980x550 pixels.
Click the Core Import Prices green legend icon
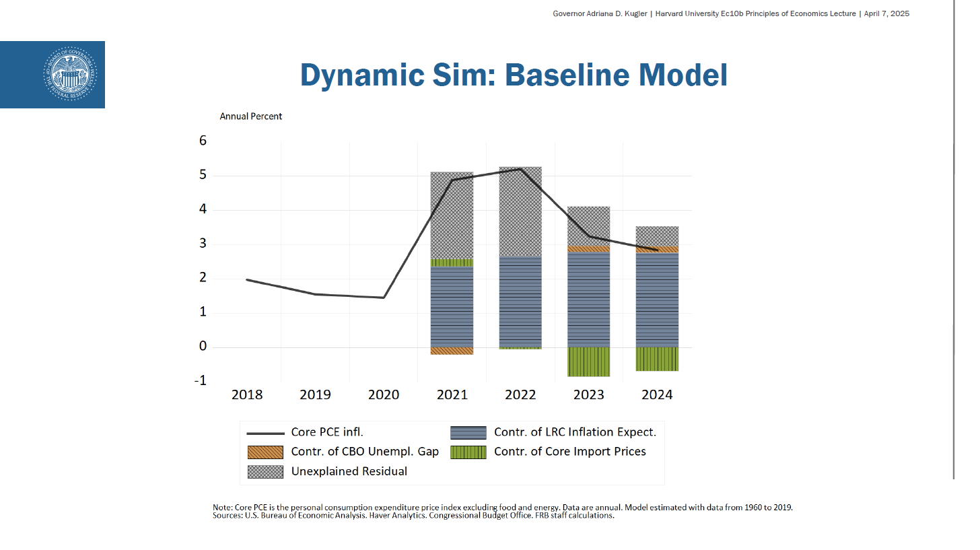pyautogui.click(x=468, y=452)
